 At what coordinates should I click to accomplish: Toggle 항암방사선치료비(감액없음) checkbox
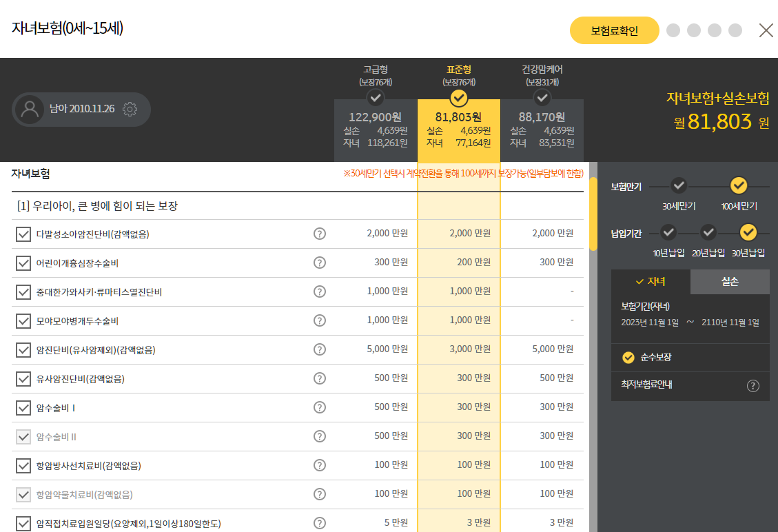point(23,466)
